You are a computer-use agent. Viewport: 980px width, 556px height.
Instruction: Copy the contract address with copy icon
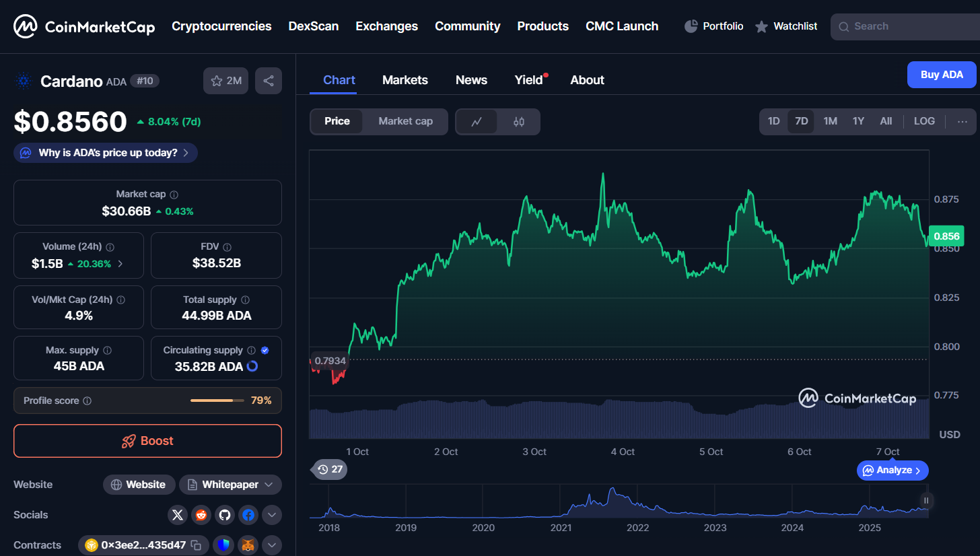click(x=196, y=545)
